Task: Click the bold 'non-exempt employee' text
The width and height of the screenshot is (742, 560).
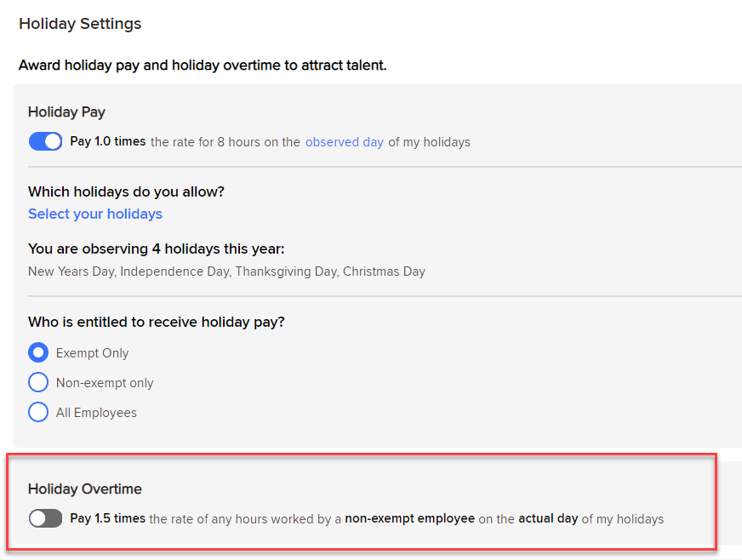Action: 409,518
